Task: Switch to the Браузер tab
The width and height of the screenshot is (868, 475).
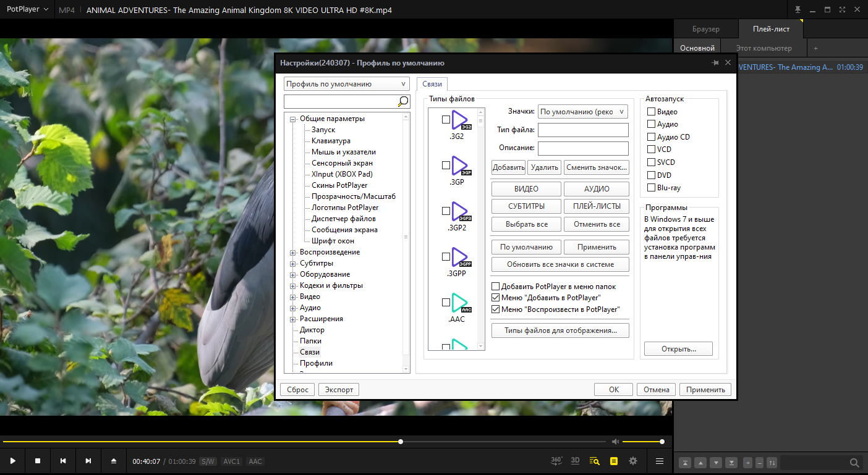Action: click(705, 29)
